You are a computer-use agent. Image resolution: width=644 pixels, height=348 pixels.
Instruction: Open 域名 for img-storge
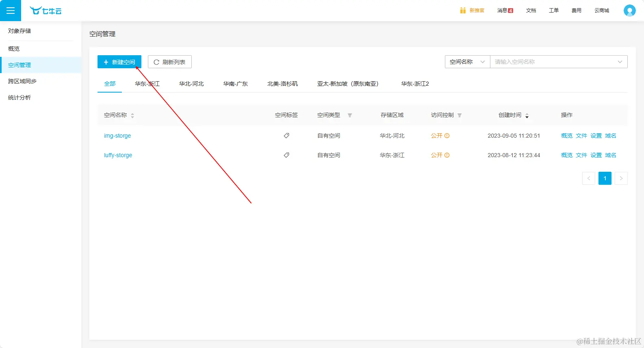pyautogui.click(x=611, y=136)
